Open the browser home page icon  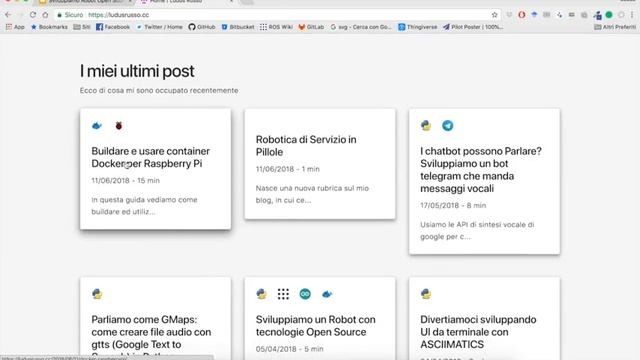coord(45,15)
